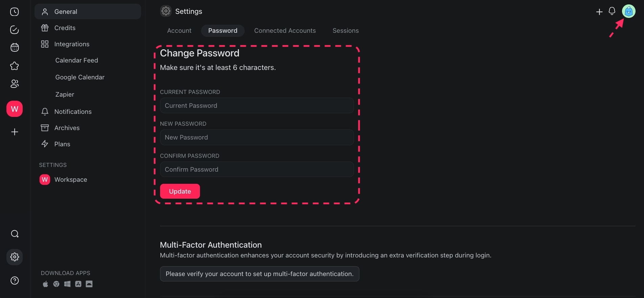Focus the Current Password field
The width and height of the screenshot is (644, 298).
tap(257, 105)
